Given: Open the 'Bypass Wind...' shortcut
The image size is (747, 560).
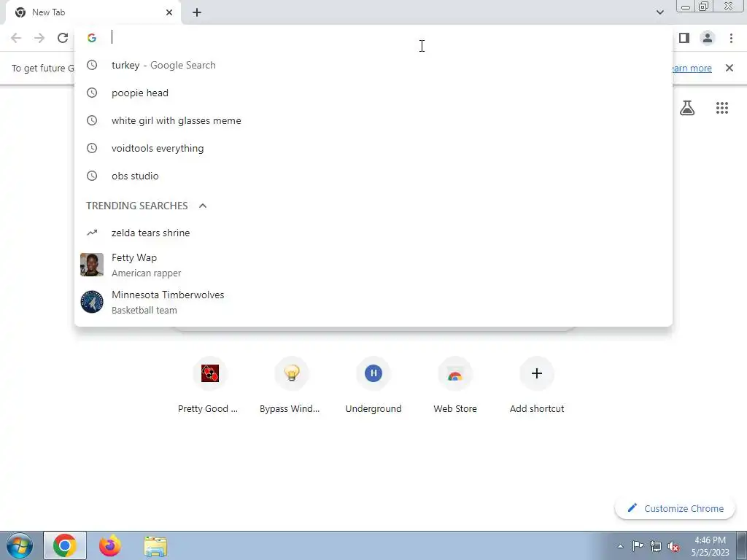Looking at the screenshot, I should (292, 385).
